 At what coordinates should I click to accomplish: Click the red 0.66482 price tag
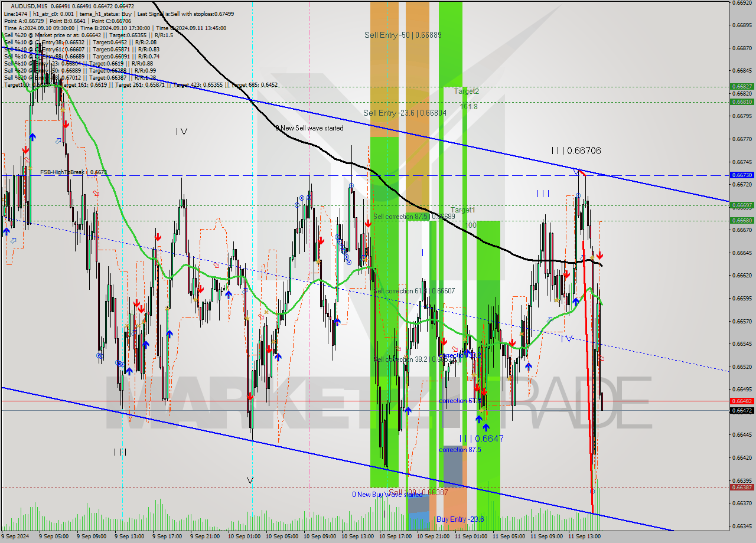click(742, 401)
